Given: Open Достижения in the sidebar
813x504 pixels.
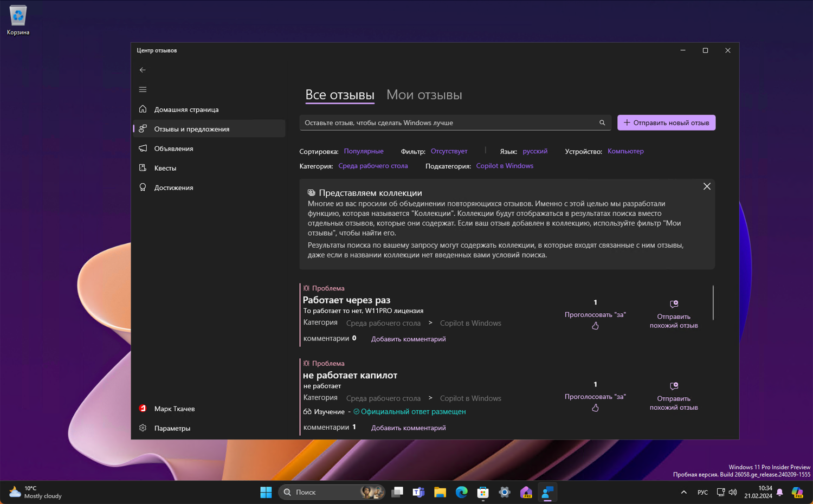Looking at the screenshot, I should (209, 188).
